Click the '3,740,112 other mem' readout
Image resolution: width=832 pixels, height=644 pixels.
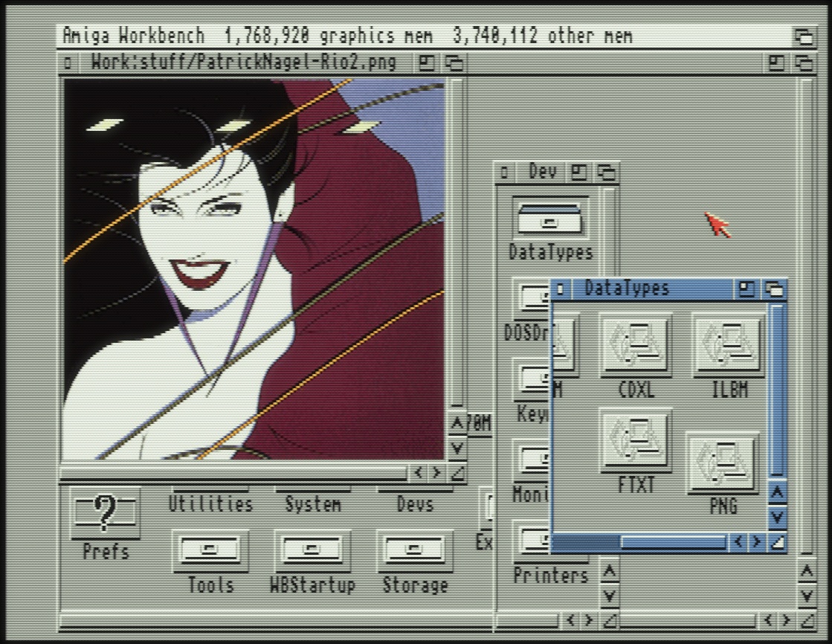click(x=542, y=36)
